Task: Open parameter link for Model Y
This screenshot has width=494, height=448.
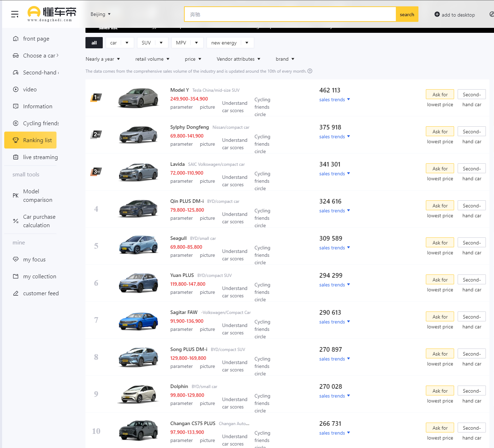Action: point(181,107)
